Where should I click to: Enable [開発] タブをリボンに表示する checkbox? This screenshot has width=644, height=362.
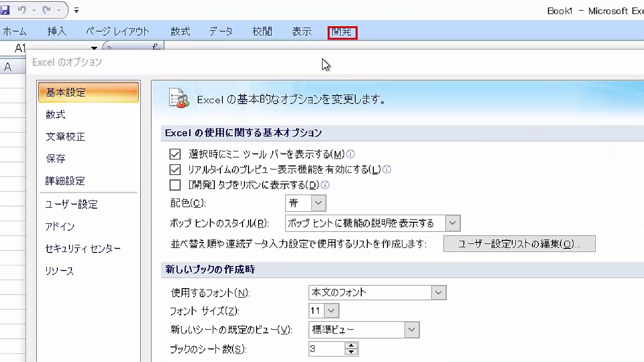coord(175,186)
